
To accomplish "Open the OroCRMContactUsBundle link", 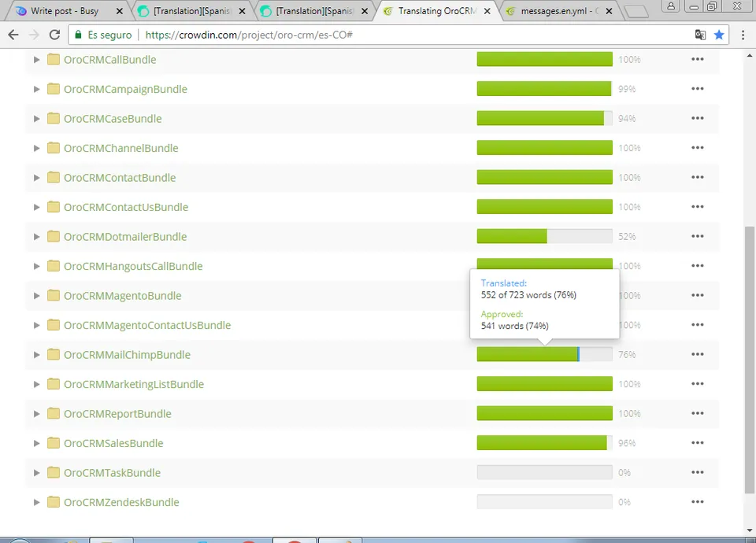I will 126,207.
